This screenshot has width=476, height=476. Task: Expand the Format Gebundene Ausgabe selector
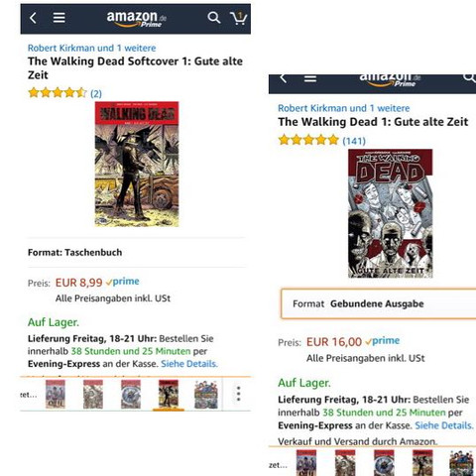point(379,303)
